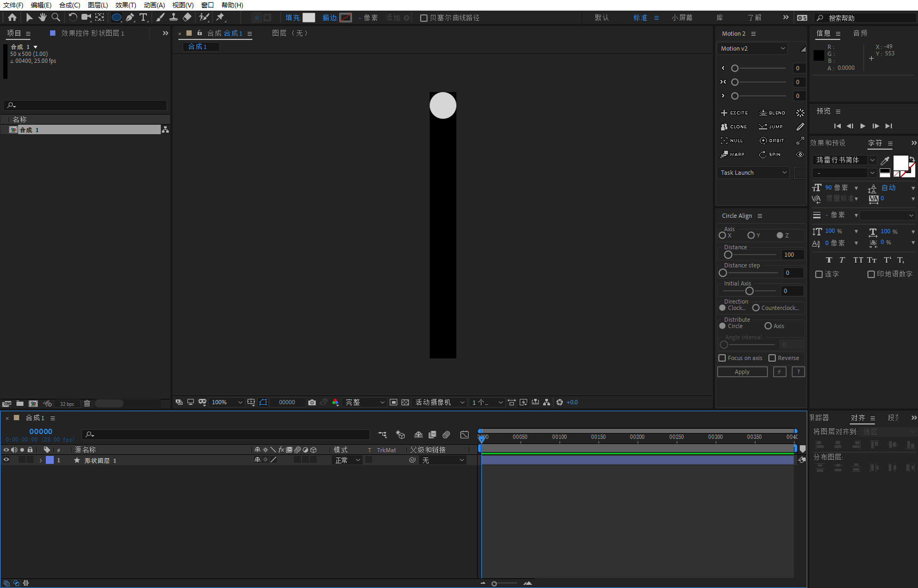
Task: Select the Ellipse shape tool
Action: [117, 18]
